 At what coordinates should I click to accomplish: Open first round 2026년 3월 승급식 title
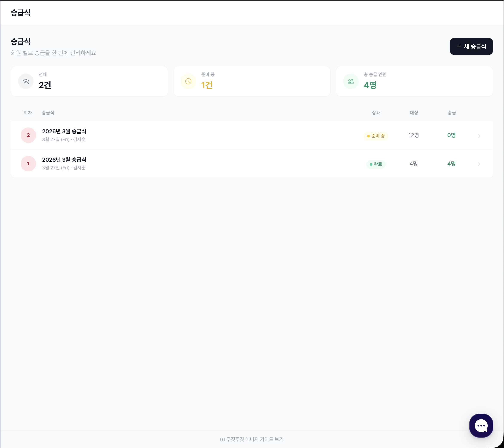64,160
